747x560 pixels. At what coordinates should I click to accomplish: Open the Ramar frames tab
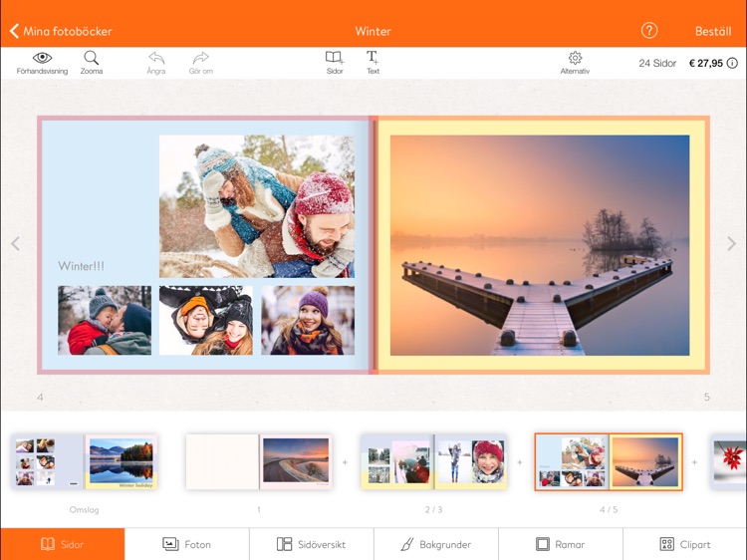coord(560,544)
